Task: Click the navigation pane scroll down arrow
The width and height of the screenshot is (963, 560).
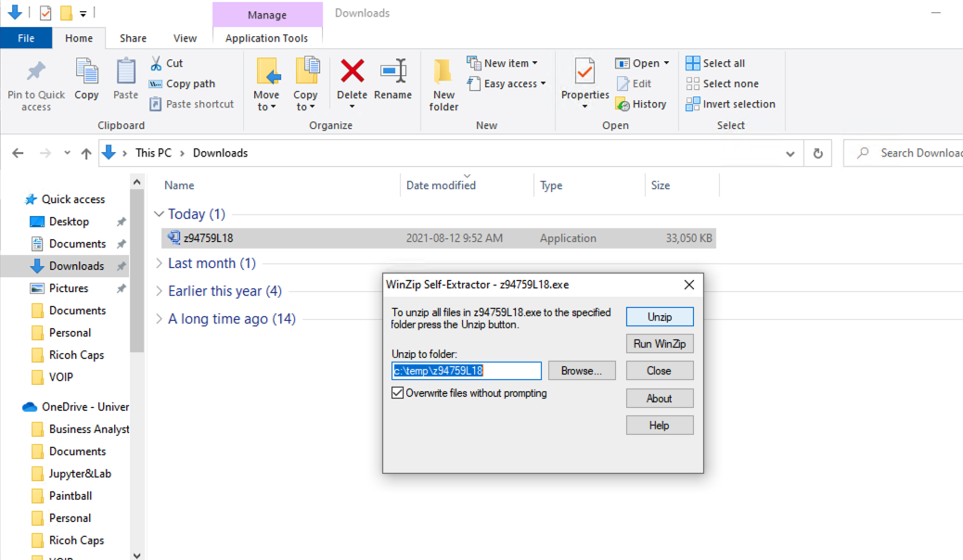Action: (x=137, y=555)
